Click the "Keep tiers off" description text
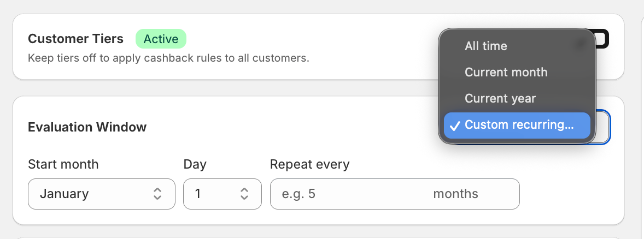 tap(168, 57)
